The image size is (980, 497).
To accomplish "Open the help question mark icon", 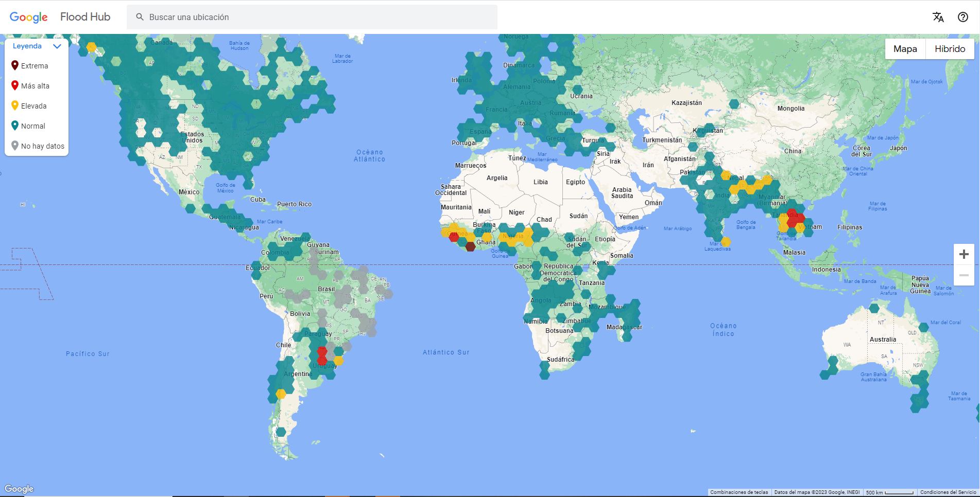I will [x=962, y=17].
